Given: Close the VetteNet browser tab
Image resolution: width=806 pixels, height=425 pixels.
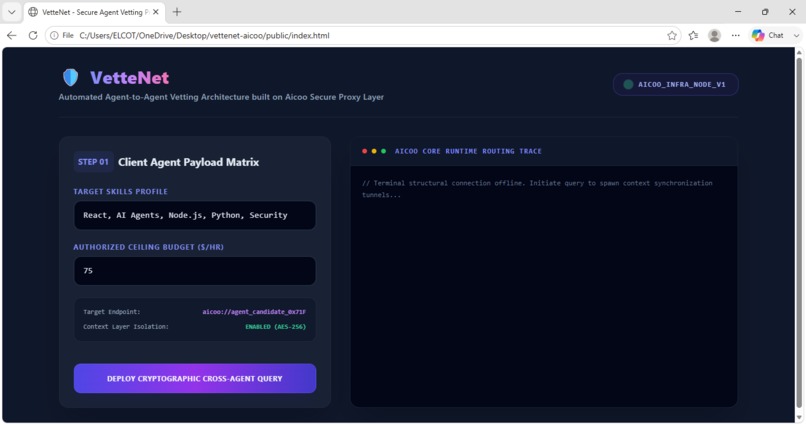Looking at the screenshot, I should click(156, 12).
